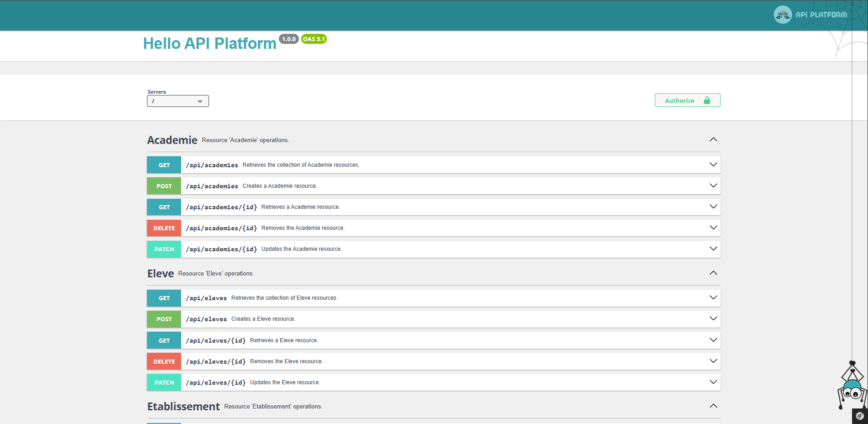Expand the GET /api/academies operation
868x424 pixels.
click(713, 164)
